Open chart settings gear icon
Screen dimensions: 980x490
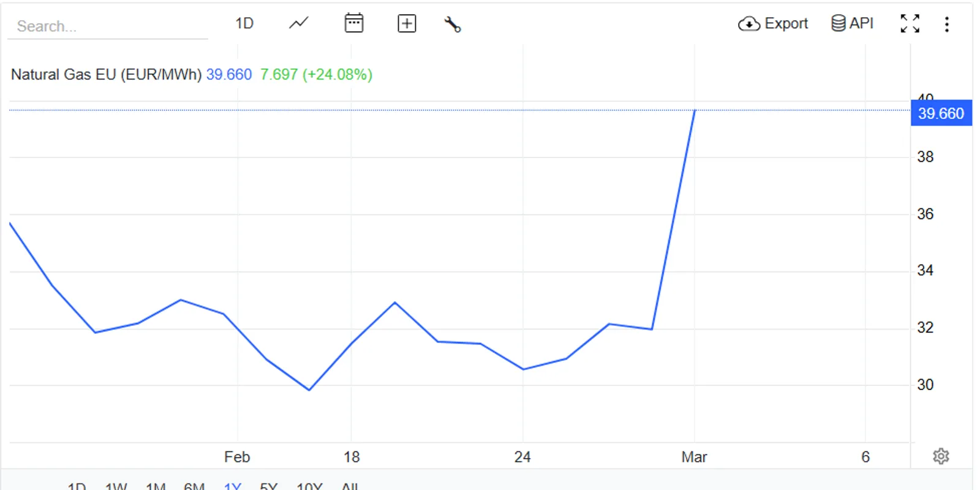pyautogui.click(x=941, y=456)
